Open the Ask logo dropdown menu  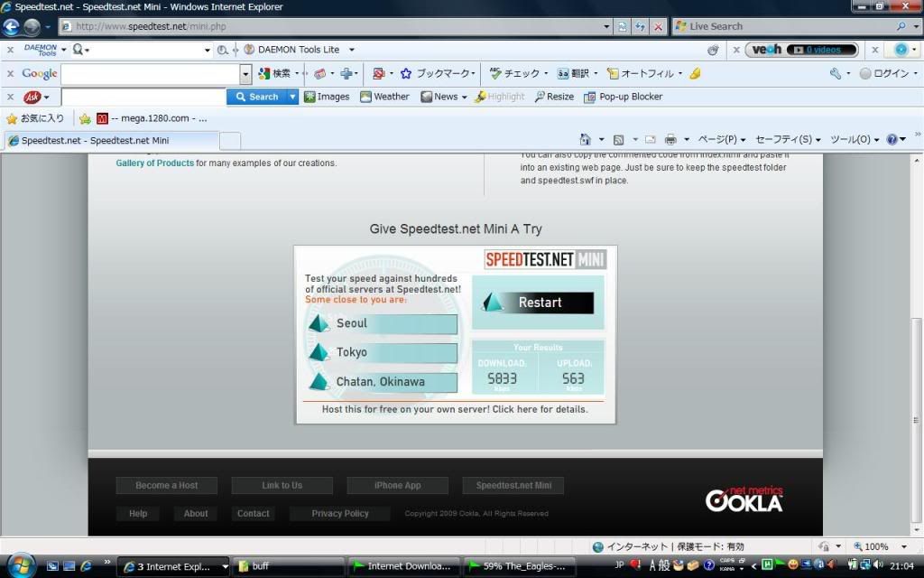coord(47,98)
